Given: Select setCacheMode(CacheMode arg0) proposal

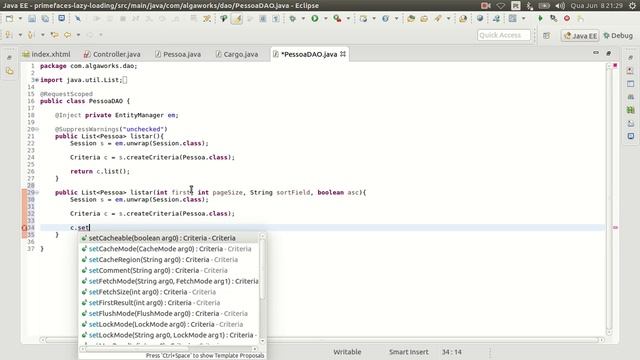Looking at the screenshot, I should click(169, 249).
